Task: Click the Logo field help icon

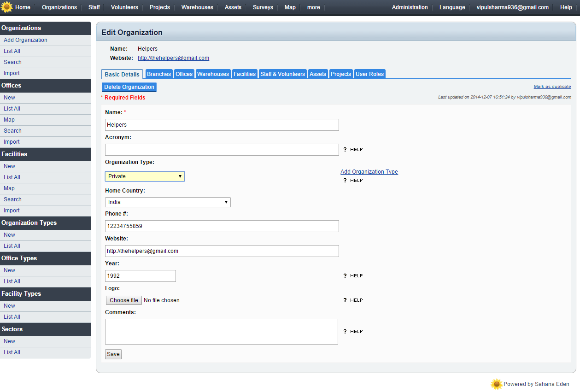Action: 345,300
